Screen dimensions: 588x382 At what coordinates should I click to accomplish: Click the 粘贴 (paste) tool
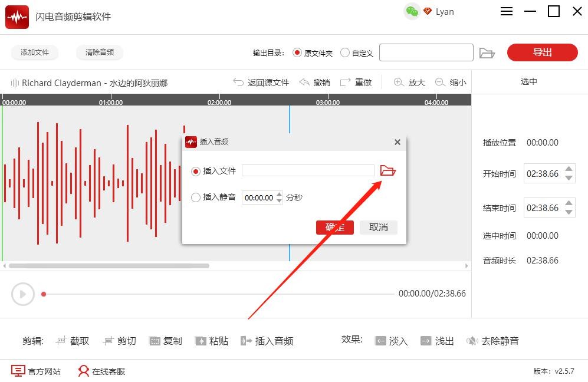(x=212, y=341)
